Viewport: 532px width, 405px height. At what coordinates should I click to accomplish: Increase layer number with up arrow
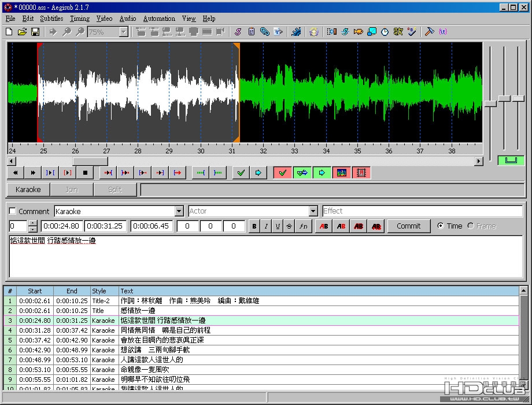coord(32,223)
